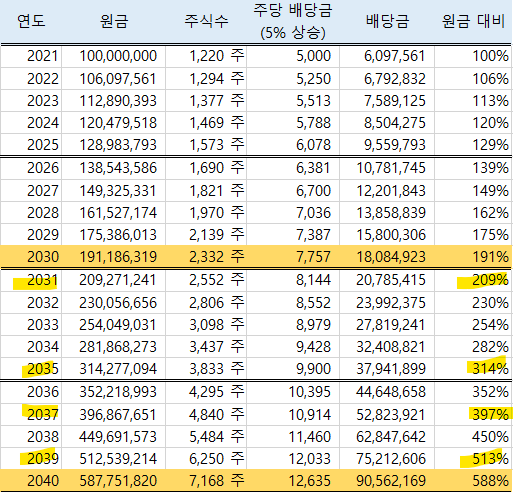
Task: Click the highlighted year cell 2040
Action: point(43,481)
